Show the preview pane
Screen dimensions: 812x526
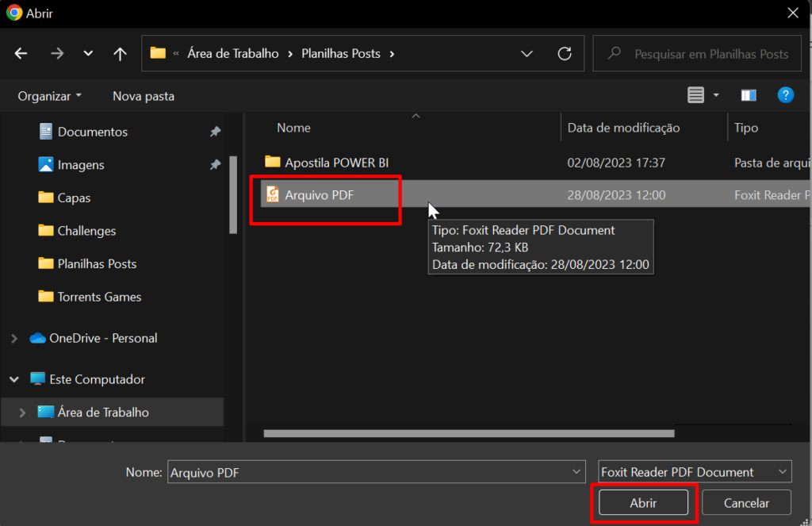pos(748,94)
